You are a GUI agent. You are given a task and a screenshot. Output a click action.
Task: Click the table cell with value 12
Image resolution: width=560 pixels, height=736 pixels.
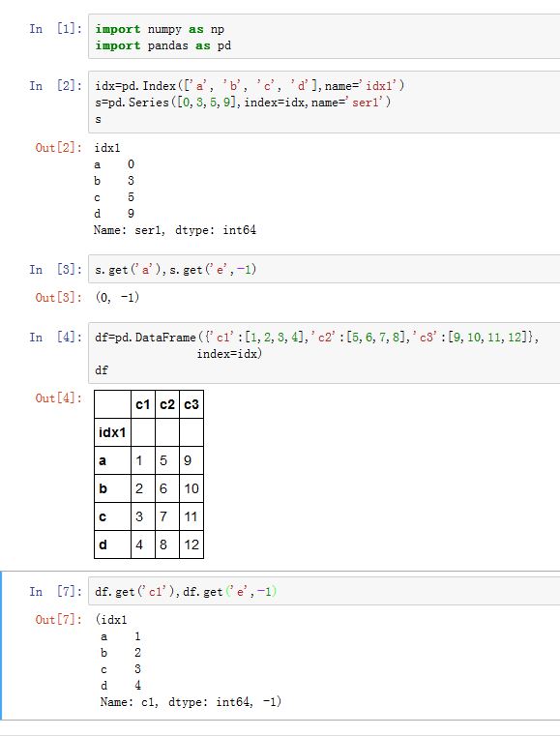click(192, 545)
